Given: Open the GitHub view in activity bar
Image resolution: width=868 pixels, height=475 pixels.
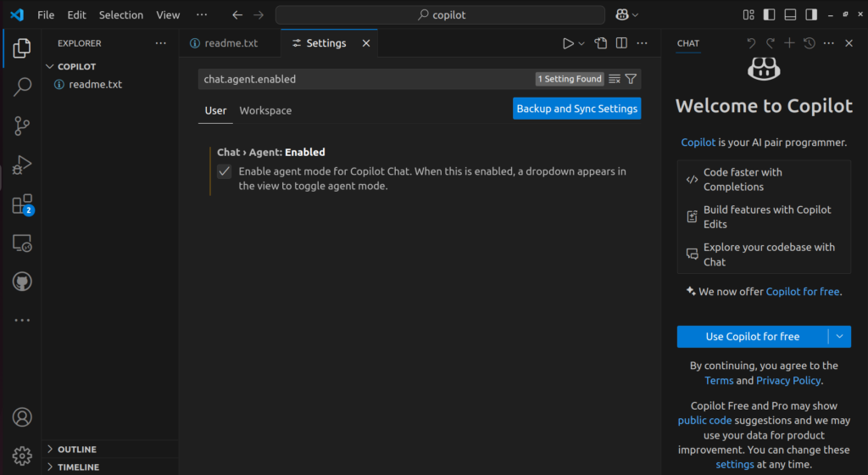Looking at the screenshot, I should [21, 282].
